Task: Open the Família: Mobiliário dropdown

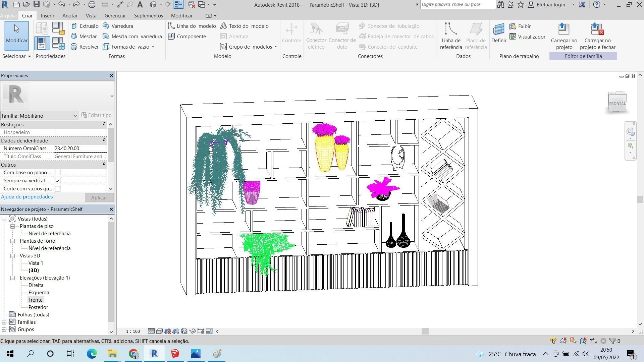Action: click(x=40, y=116)
